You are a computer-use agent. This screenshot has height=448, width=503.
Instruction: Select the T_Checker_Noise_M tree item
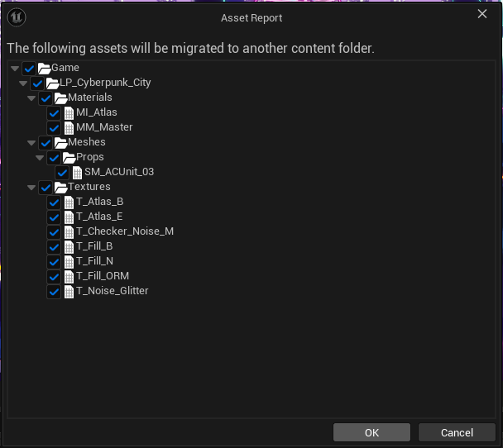[124, 231]
